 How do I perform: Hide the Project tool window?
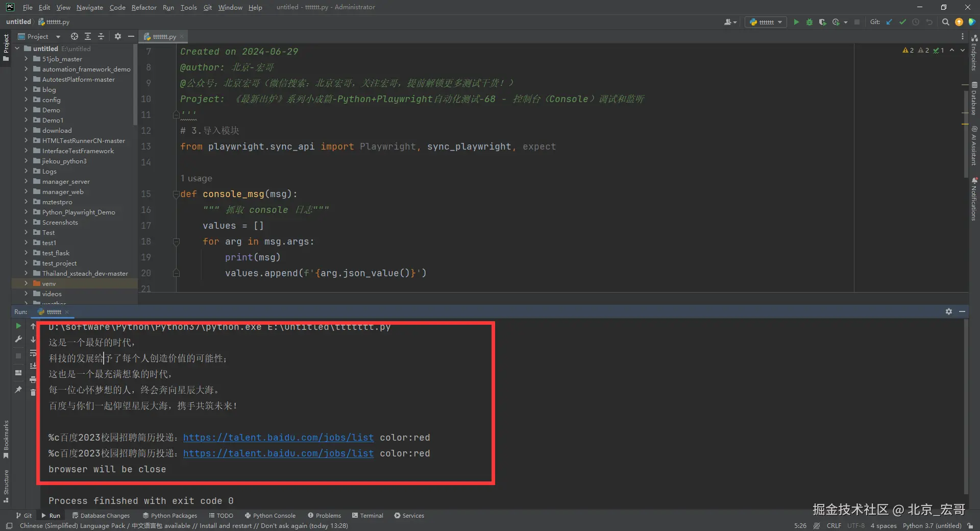point(131,36)
